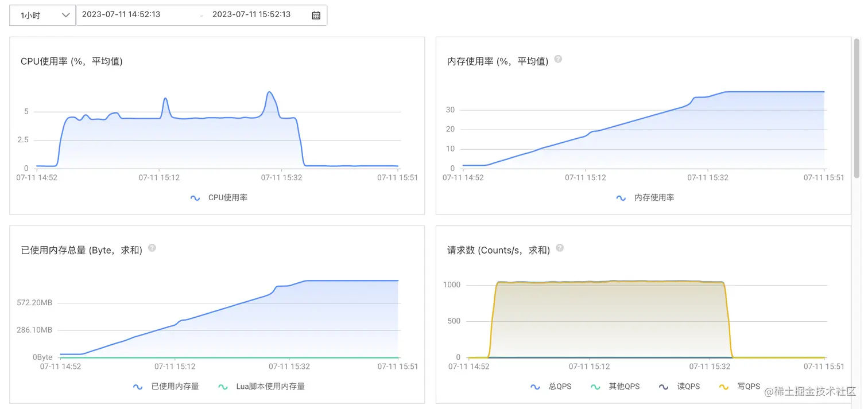Click 07-11 15:12 label under CPU chart

[x=159, y=178]
